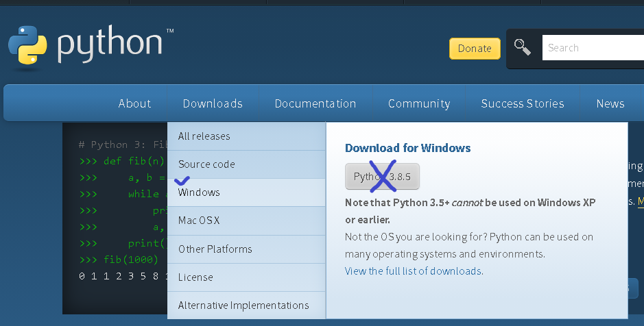Open Alternative Implementations entry
This screenshot has height=326, width=644.
(246, 305)
